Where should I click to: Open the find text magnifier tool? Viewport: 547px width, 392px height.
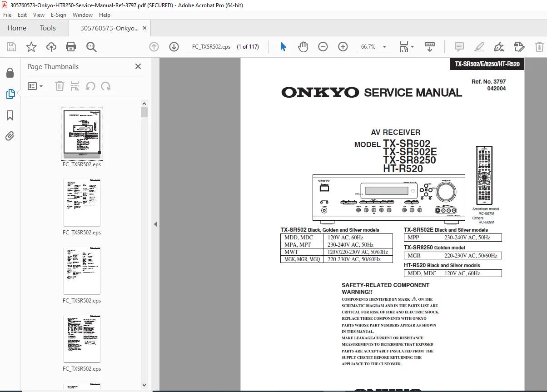[x=91, y=47]
